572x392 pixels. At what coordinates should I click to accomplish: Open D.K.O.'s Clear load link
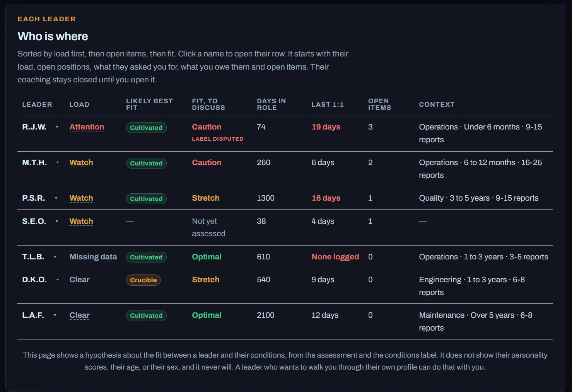point(79,280)
